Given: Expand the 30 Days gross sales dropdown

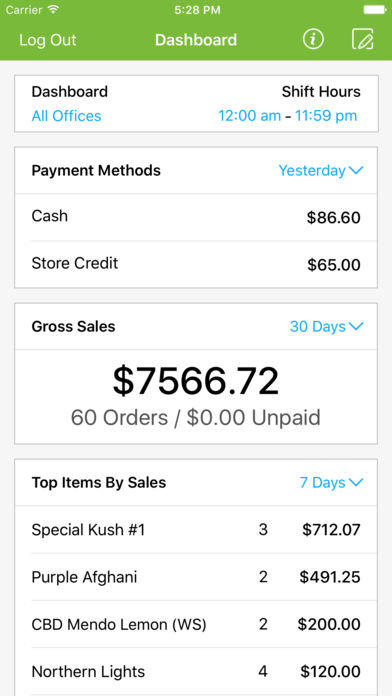Looking at the screenshot, I should tap(327, 327).
